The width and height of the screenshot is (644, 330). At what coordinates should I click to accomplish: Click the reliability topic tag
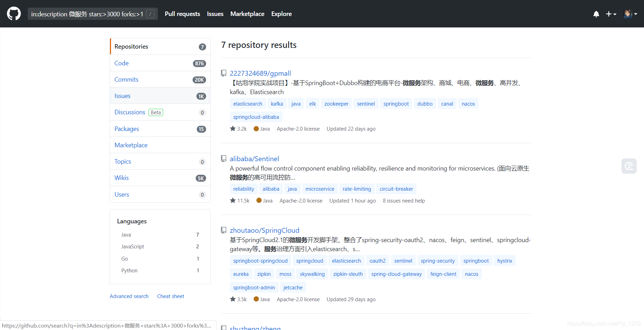click(x=244, y=189)
